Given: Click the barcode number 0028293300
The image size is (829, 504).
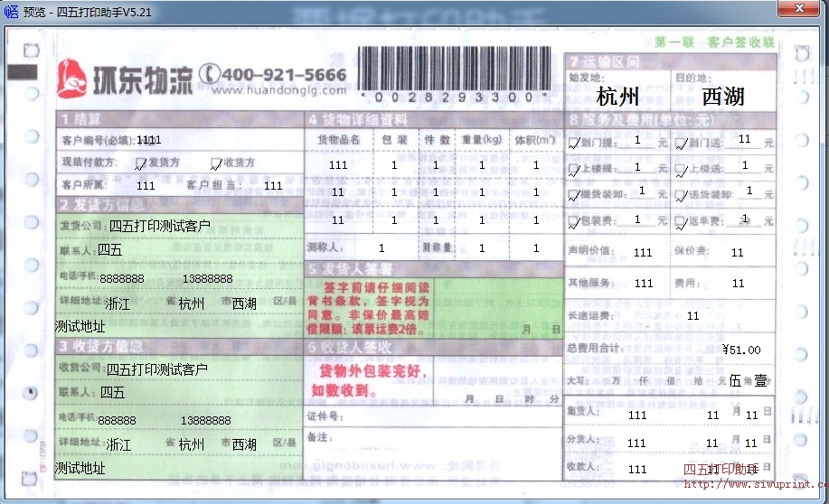Looking at the screenshot, I should click(x=454, y=98).
